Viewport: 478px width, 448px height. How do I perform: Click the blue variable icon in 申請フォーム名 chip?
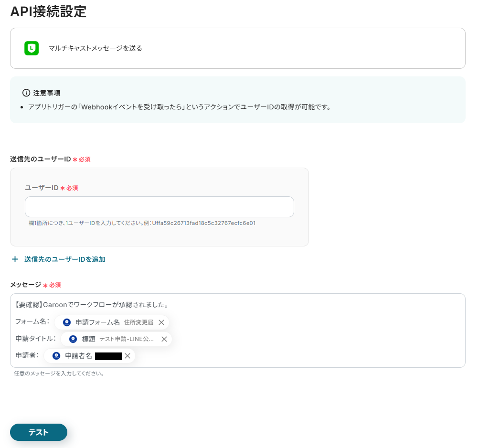click(66, 322)
